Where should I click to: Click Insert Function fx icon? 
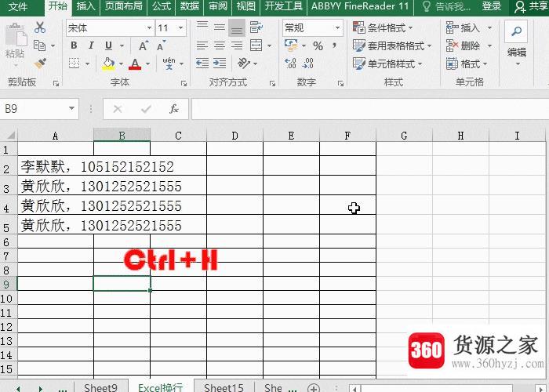coord(174,109)
